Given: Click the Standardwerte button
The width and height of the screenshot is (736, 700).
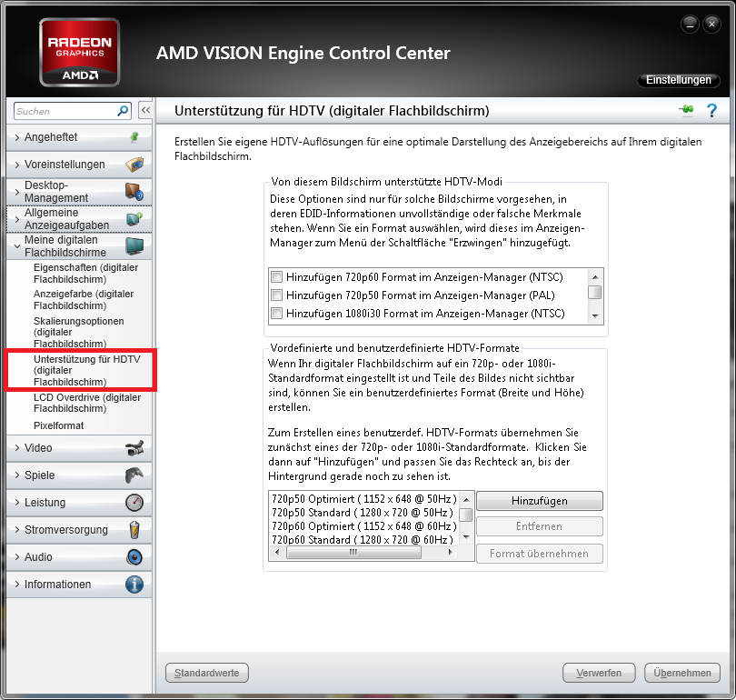Looking at the screenshot, I should [x=207, y=674].
